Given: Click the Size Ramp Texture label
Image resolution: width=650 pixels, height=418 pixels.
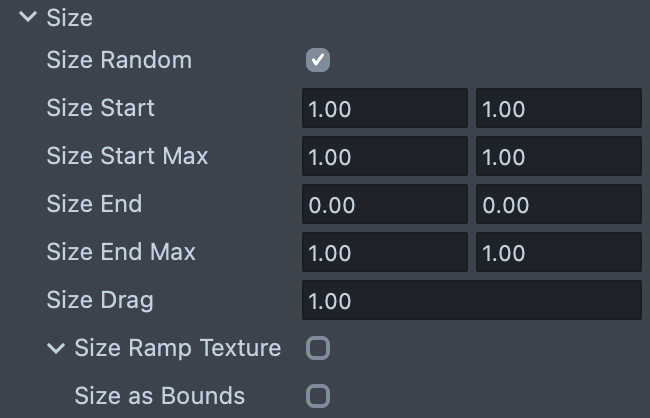Looking at the screenshot, I should 178,348.
